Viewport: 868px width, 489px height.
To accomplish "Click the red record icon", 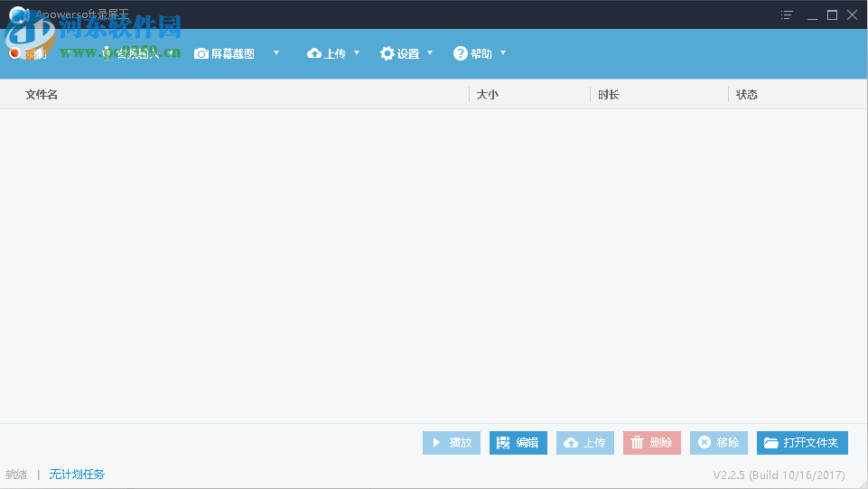I will tap(15, 53).
